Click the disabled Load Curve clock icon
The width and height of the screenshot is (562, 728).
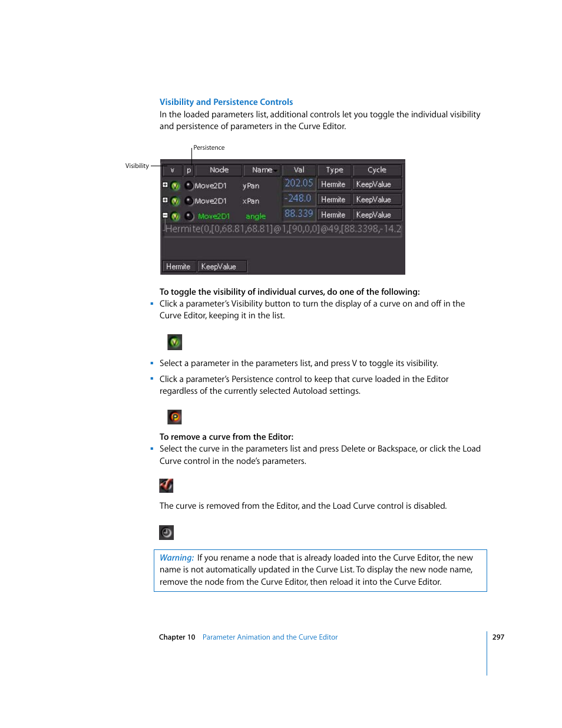166,532
